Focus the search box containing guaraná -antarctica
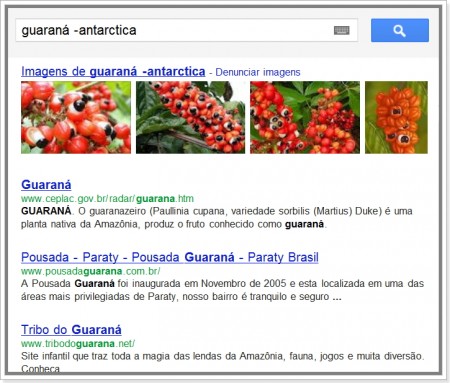 pos(186,30)
